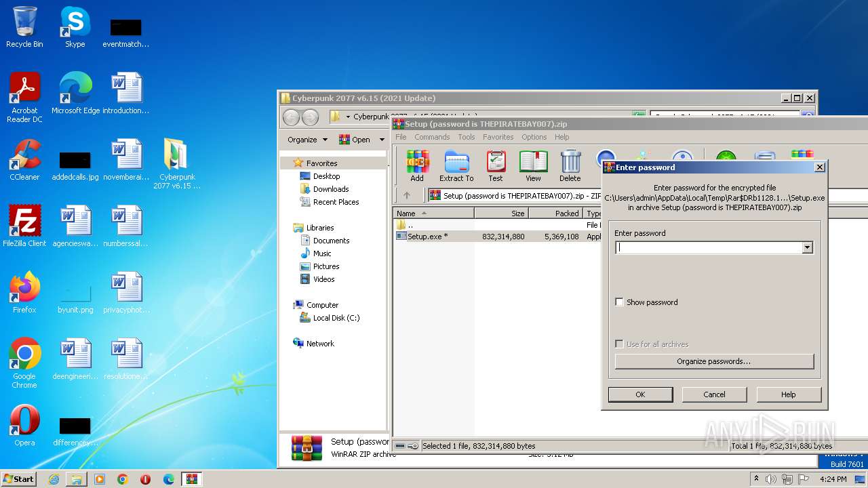This screenshot has height=488, width=868.
Task: Click the volume icon in system tray
Action: tap(771, 479)
